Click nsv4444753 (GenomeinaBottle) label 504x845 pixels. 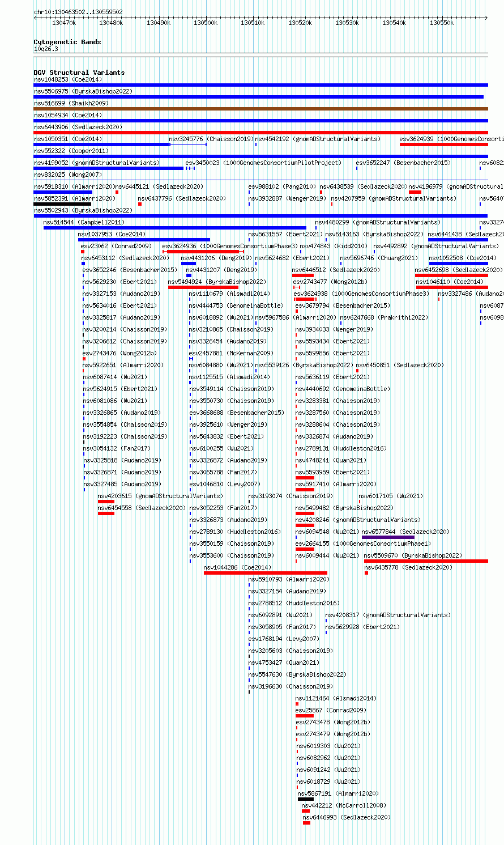pyautogui.click(x=236, y=306)
